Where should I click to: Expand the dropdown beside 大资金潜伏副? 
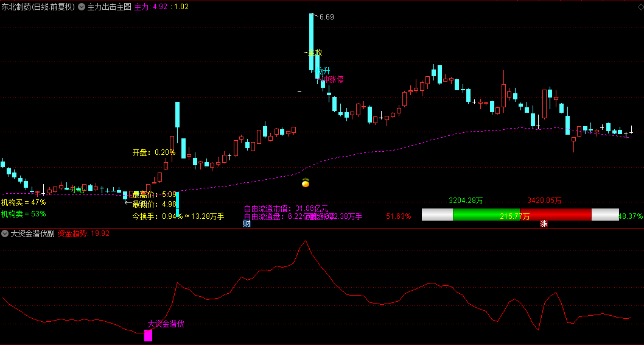(x=5, y=233)
